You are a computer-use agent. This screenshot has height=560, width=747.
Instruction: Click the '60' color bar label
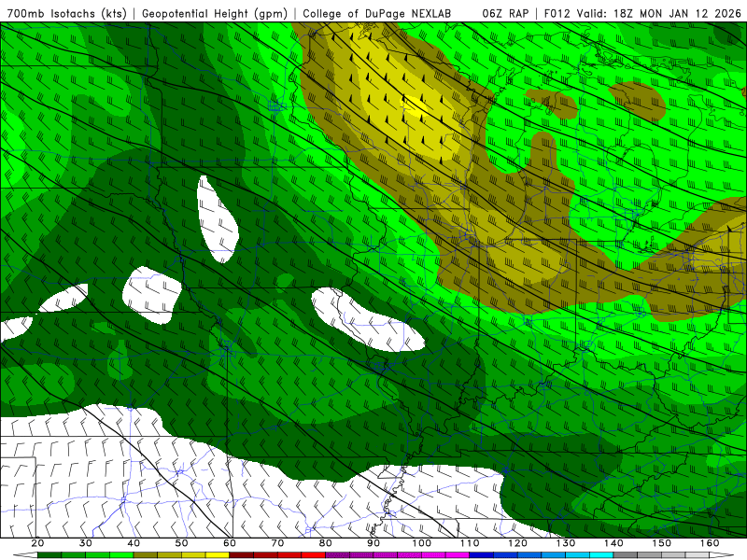coord(230,543)
